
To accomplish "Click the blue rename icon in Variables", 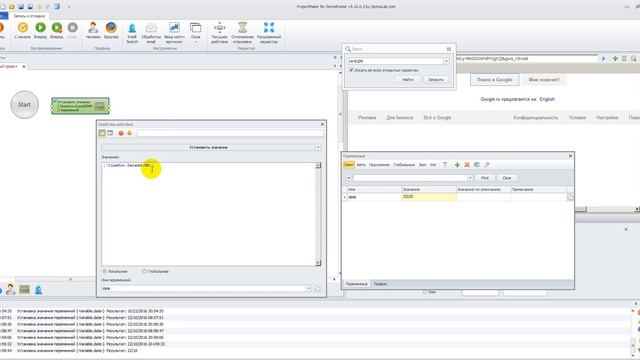I will click(477, 165).
